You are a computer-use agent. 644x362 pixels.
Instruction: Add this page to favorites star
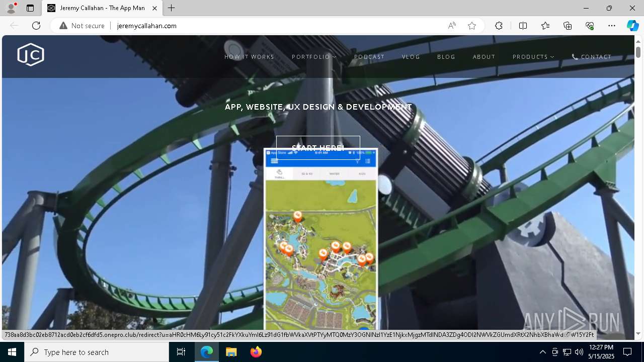(472, 26)
